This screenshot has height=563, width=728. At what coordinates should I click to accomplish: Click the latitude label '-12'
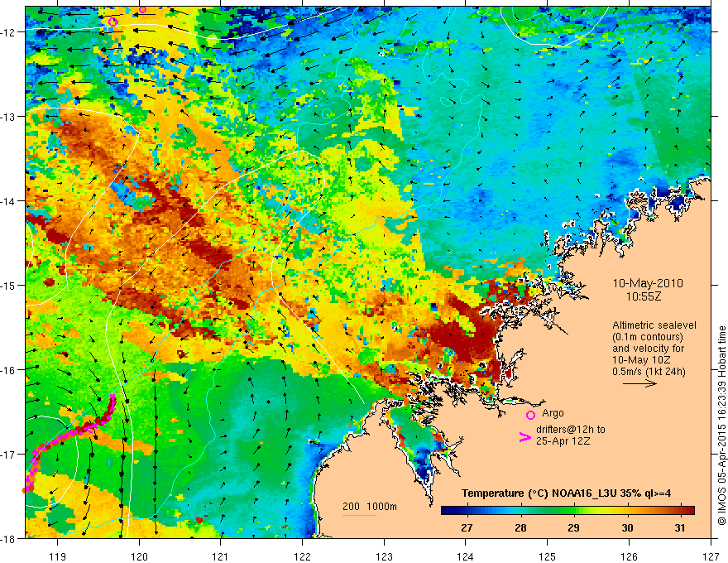pos(9,32)
